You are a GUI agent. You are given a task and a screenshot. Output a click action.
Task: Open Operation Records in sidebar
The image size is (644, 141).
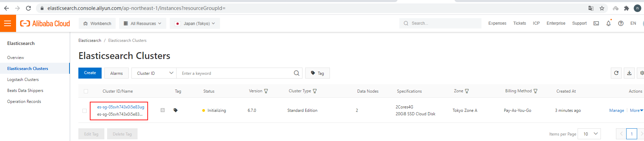[24, 102]
